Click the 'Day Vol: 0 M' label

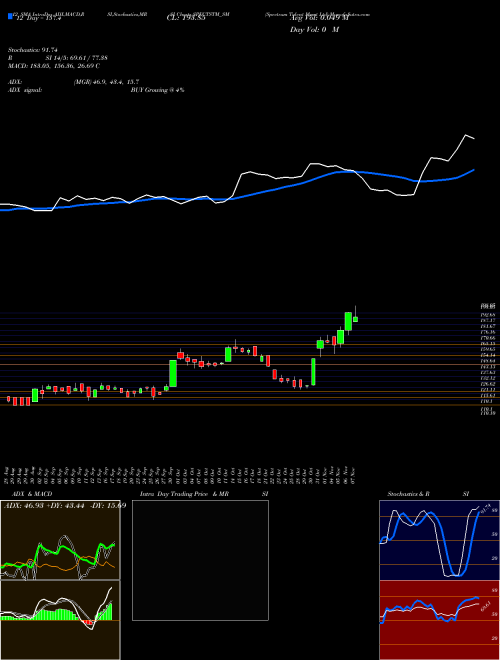click(314, 30)
